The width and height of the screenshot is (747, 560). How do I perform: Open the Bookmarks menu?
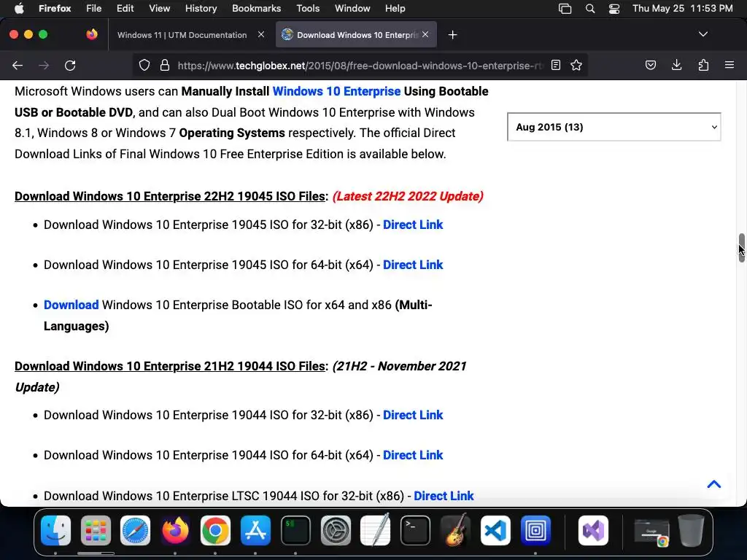(x=256, y=9)
